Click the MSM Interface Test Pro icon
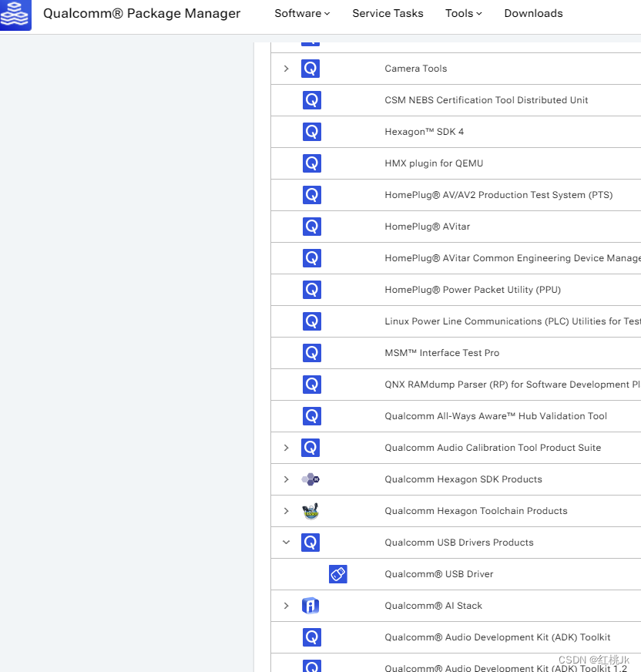641x672 pixels. 312,353
